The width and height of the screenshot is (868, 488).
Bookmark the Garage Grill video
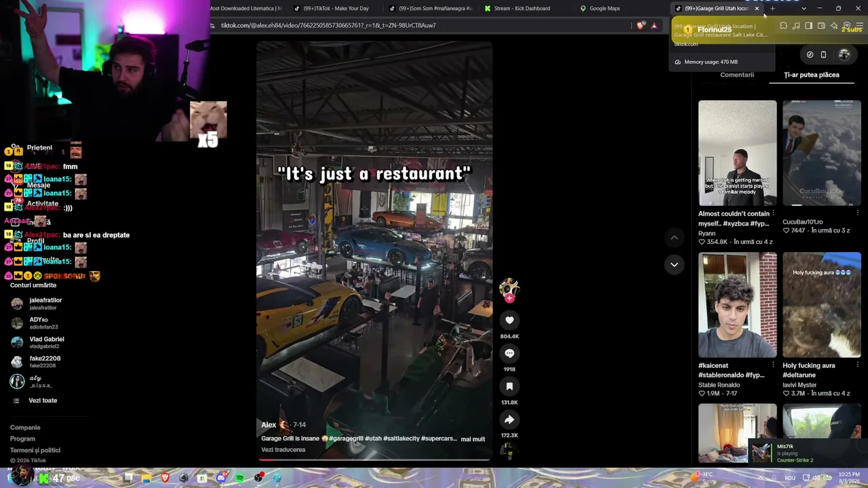click(509, 386)
